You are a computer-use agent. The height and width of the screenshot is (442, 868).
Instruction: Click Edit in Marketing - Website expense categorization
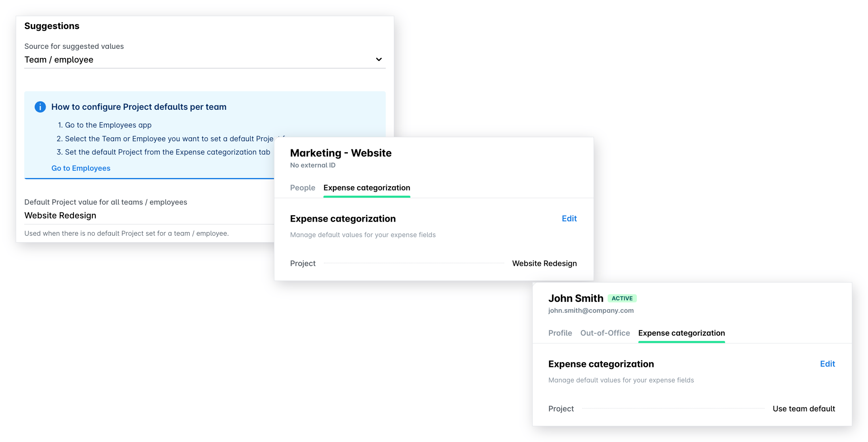(x=569, y=218)
